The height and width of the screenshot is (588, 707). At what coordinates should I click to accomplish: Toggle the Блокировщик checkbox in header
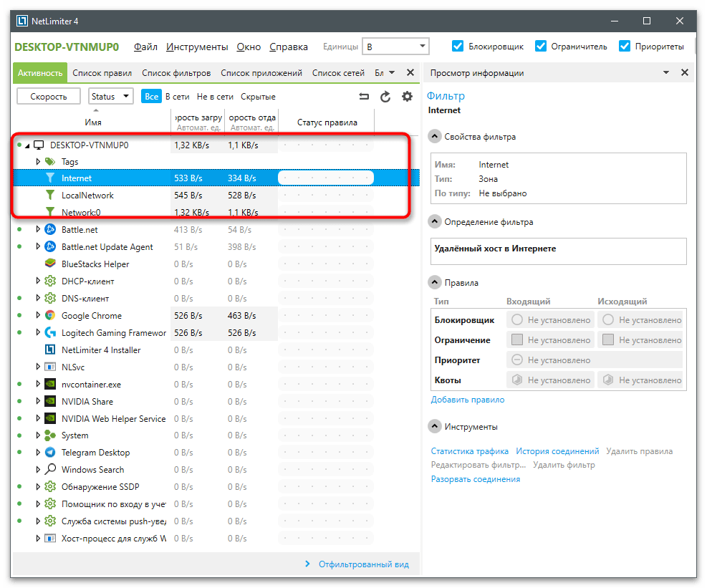pyautogui.click(x=458, y=46)
